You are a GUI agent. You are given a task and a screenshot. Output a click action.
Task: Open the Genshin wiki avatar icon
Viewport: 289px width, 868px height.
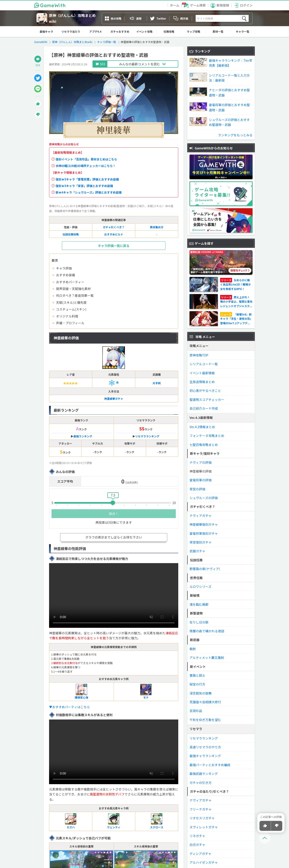[x=42, y=18]
